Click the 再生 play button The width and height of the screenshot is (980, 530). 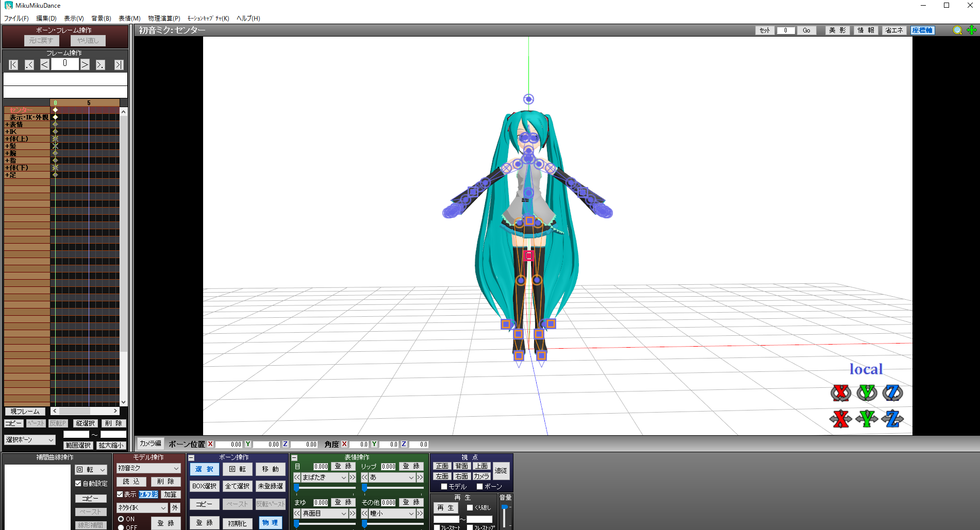[446, 508]
